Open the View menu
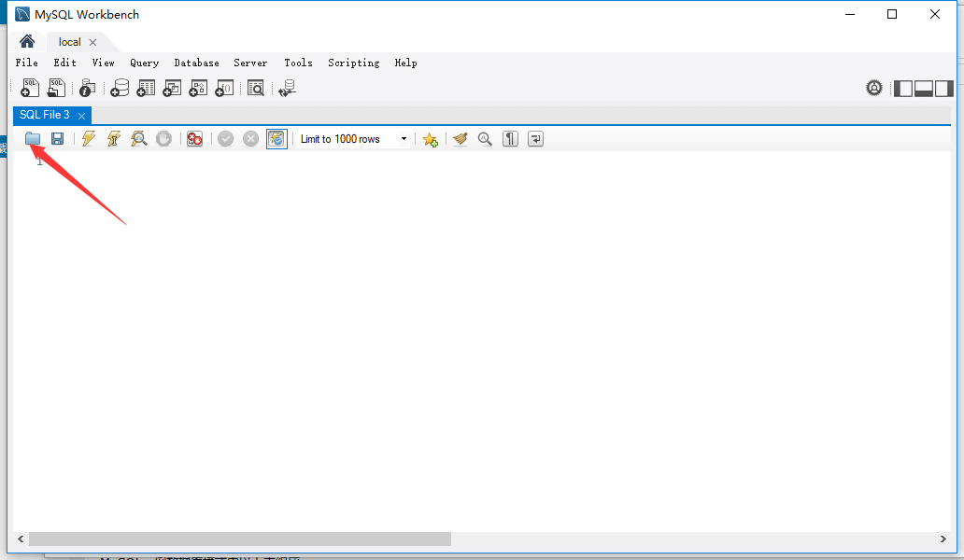 tap(104, 63)
